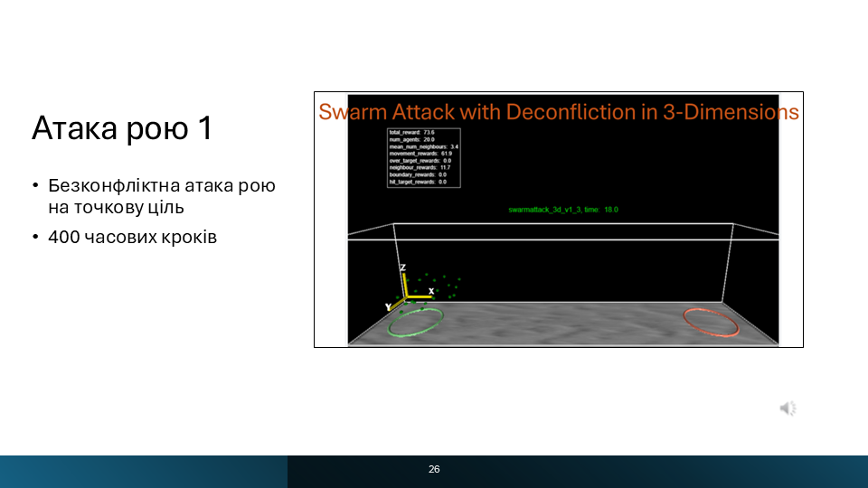Click bullet text "400 часових кроків"
The image size is (868, 488).
point(132,237)
